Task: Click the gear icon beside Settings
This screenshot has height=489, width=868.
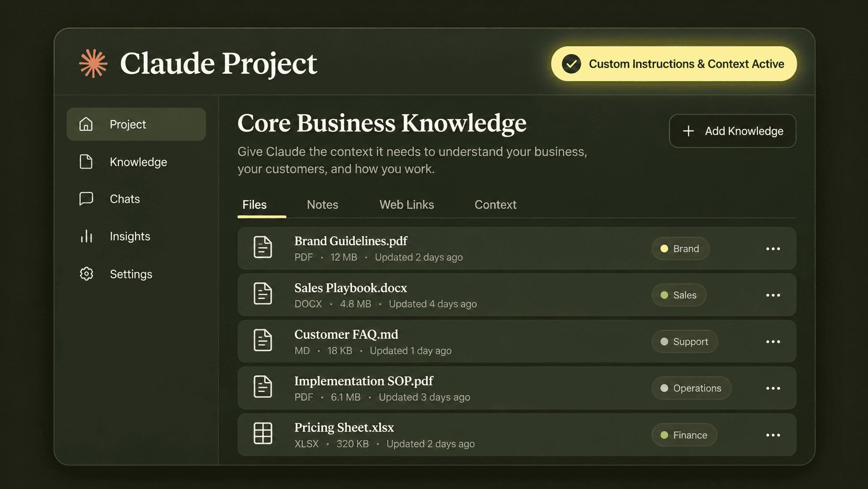Action: [86, 274]
